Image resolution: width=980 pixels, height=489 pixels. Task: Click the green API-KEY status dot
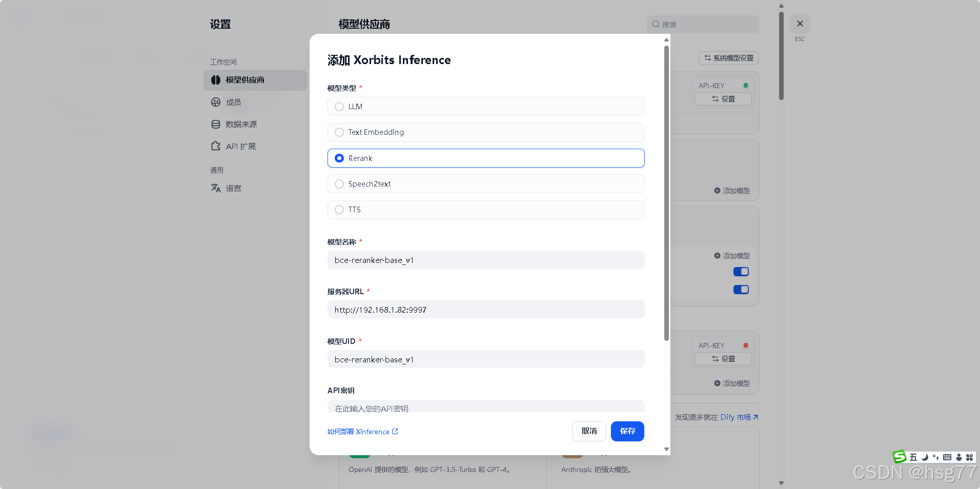[746, 86]
